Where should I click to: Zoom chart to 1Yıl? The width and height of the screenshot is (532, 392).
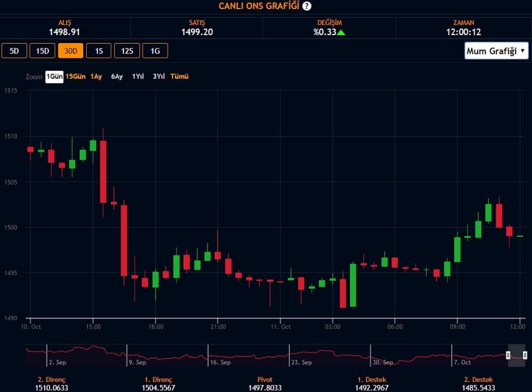(138, 77)
